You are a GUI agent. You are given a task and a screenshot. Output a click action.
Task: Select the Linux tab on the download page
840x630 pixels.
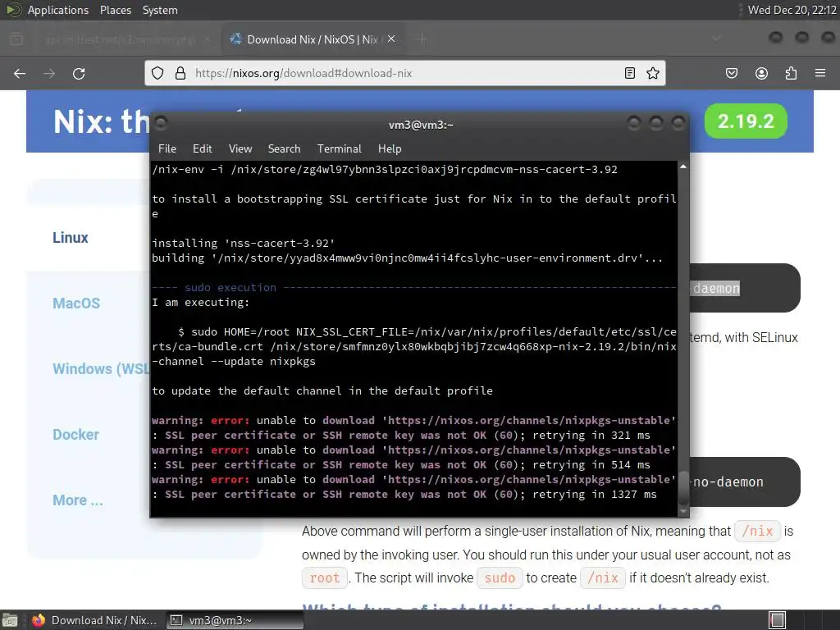71,238
